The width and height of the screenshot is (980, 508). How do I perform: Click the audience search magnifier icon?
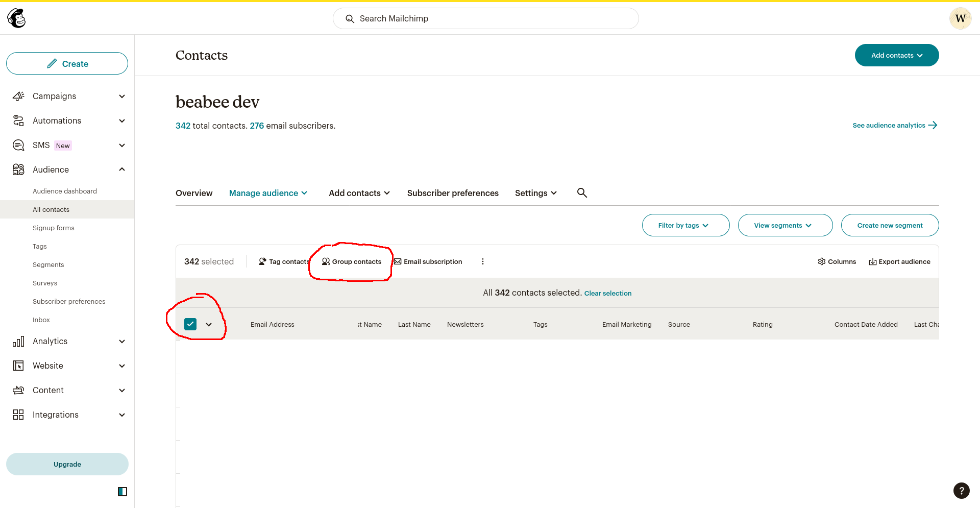click(582, 193)
